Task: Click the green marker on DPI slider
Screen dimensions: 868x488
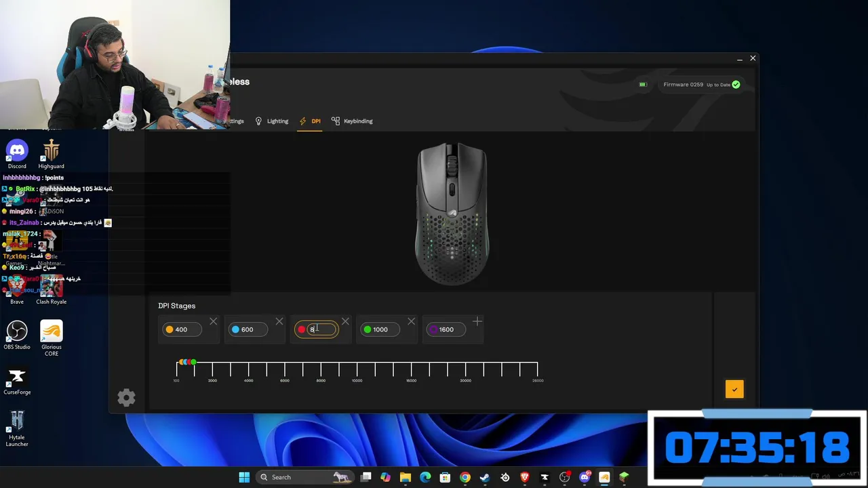Action: click(x=194, y=363)
